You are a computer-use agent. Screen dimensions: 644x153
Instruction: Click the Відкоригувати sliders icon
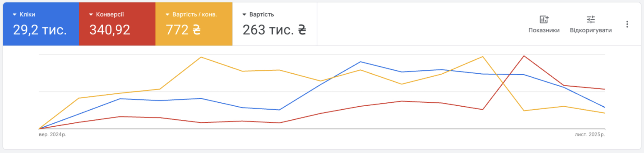point(591,20)
